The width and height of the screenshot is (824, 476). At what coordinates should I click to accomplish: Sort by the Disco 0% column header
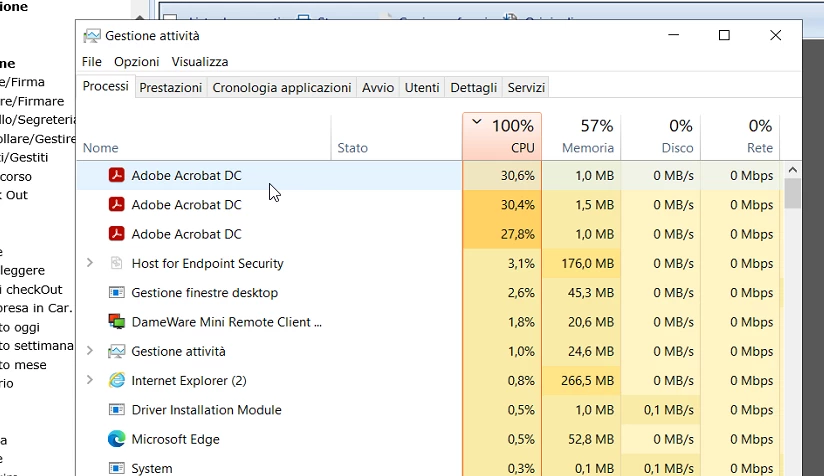tap(661, 137)
